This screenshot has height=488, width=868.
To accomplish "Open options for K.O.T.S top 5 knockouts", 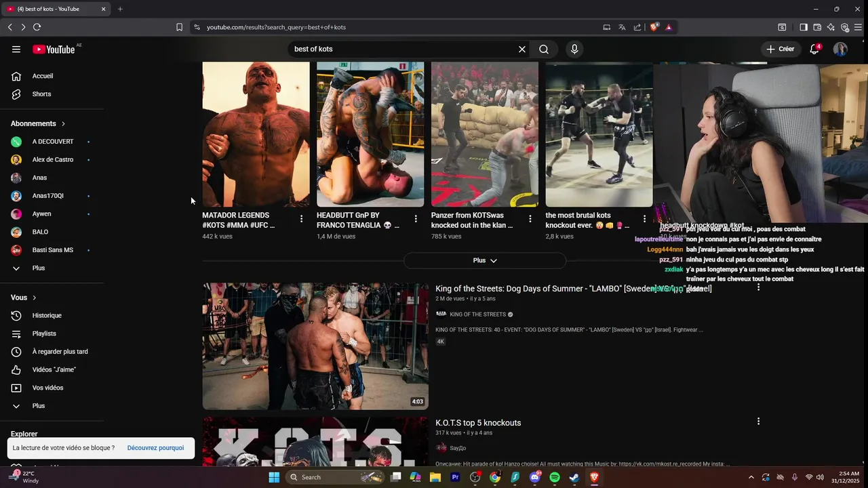I will [758, 422].
